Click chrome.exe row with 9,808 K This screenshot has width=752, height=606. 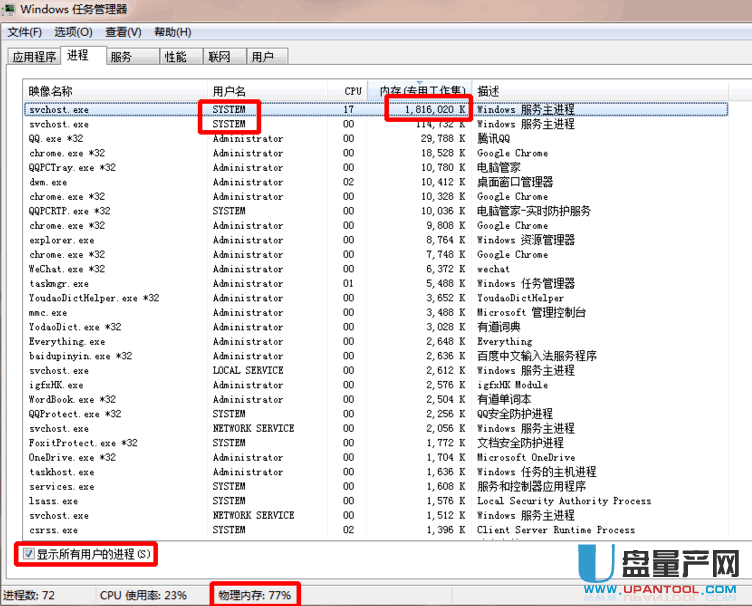tap(376, 225)
